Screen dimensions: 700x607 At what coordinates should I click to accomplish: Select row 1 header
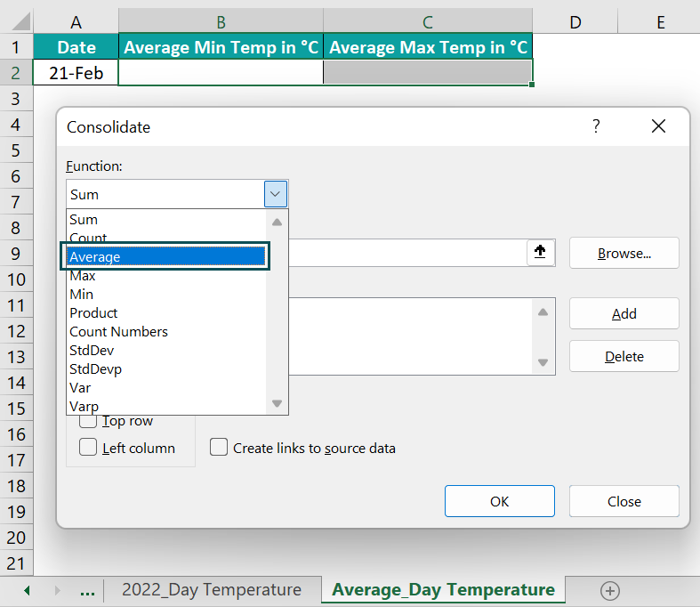point(16,47)
